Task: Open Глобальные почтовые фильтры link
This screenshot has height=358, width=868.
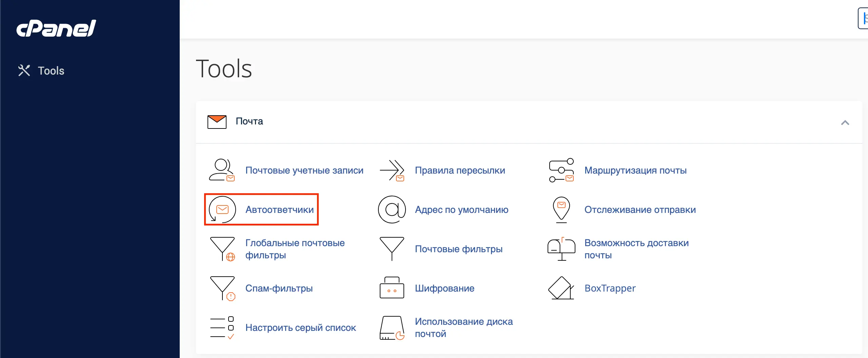Action: coord(295,249)
